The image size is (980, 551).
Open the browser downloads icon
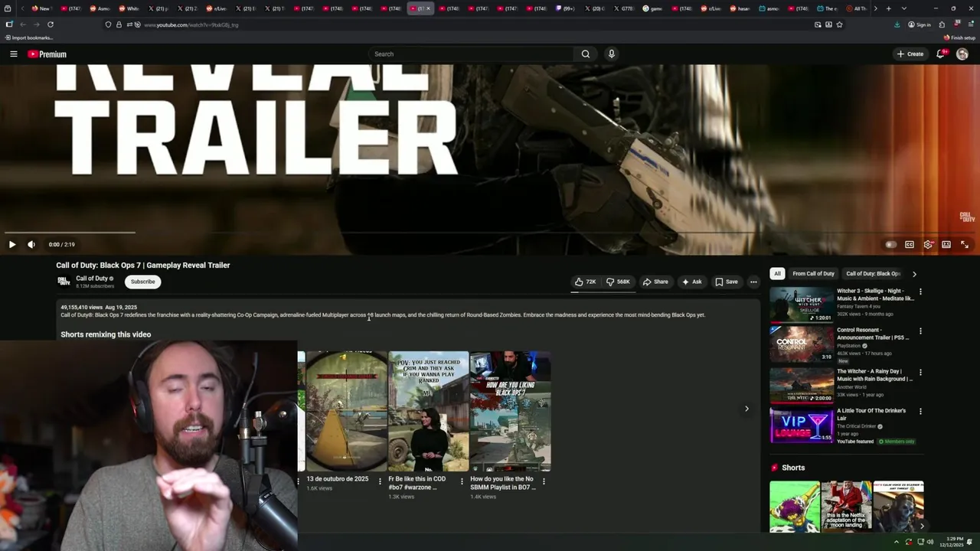coord(897,24)
